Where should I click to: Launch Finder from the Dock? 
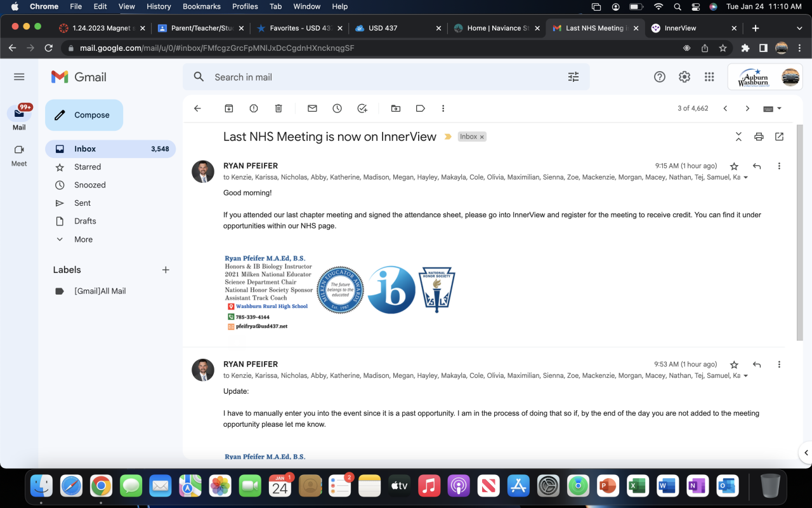click(x=42, y=486)
